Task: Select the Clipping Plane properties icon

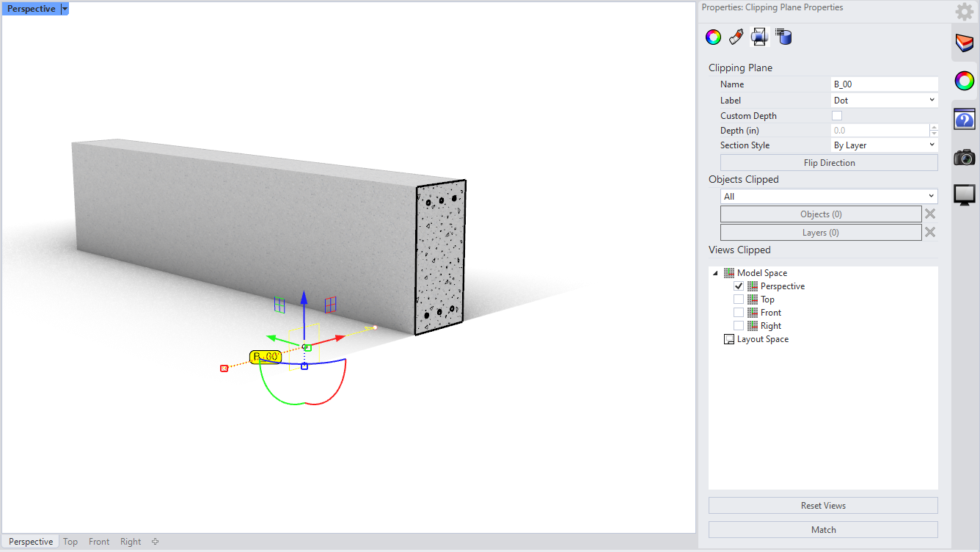Action: click(759, 37)
